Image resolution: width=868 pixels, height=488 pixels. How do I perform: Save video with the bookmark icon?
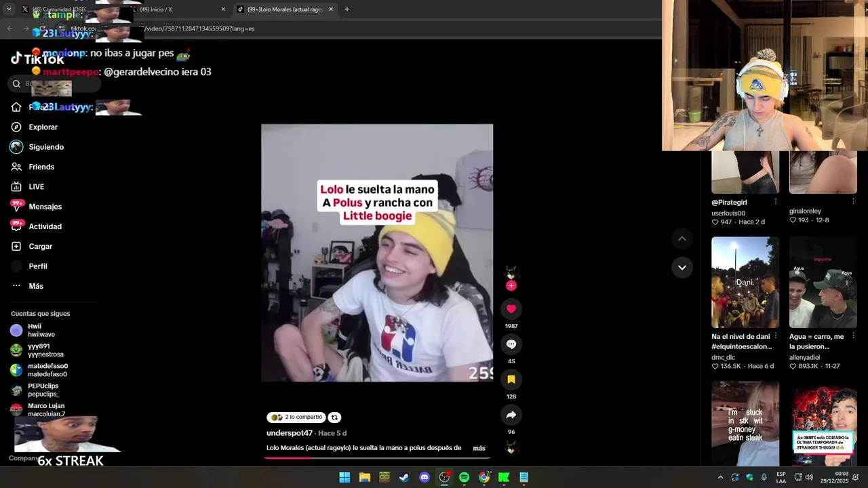511,380
